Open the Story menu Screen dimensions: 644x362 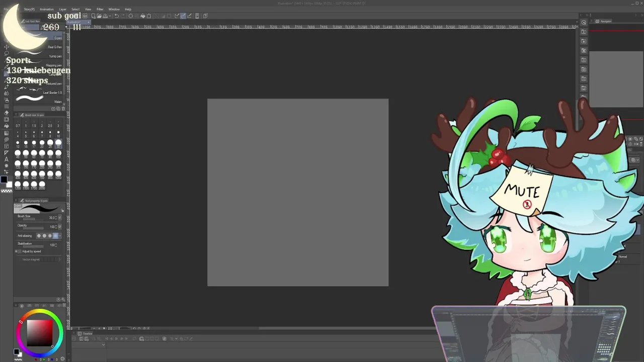click(x=29, y=9)
